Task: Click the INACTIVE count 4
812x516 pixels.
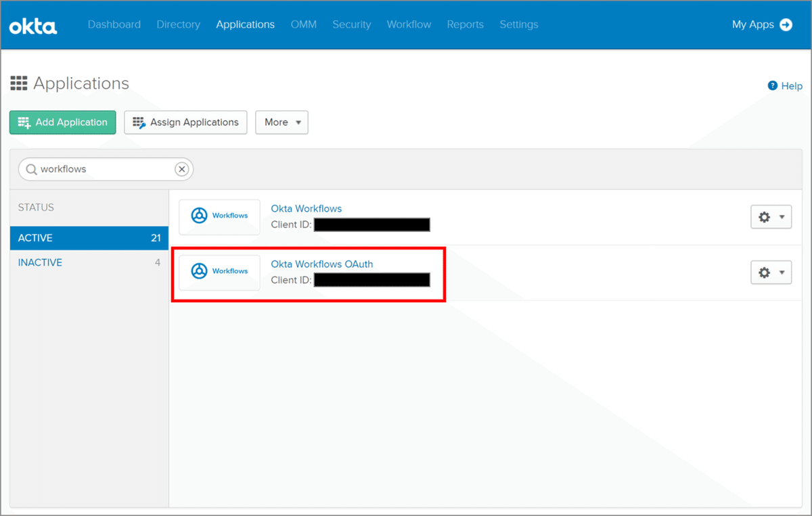Action: tap(158, 262)
